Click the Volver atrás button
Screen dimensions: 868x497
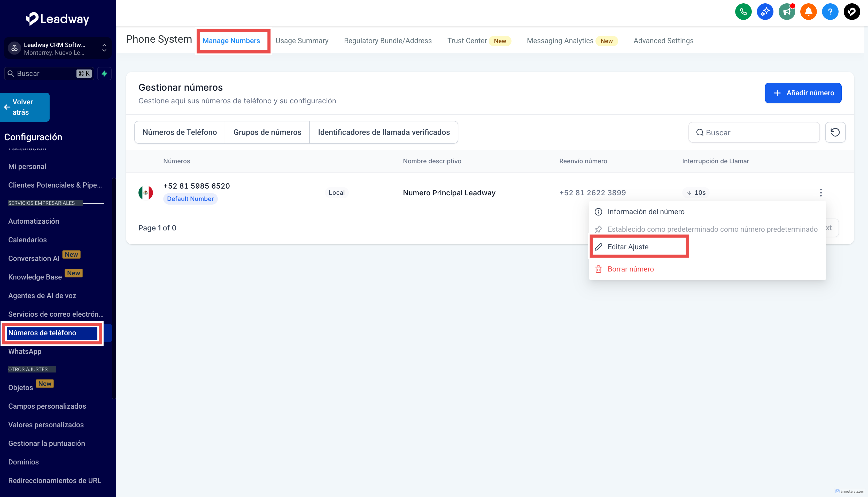[x=25, y=107]
